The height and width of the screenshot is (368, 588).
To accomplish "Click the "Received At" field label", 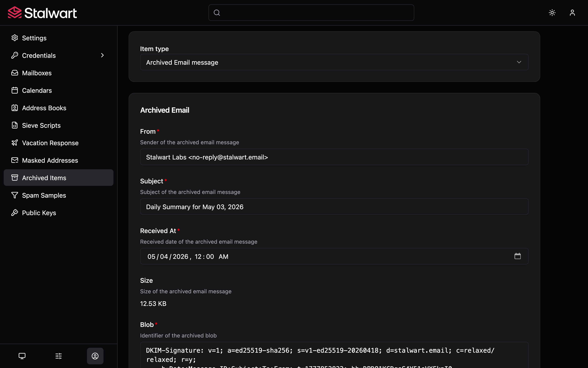I will 158,231.
